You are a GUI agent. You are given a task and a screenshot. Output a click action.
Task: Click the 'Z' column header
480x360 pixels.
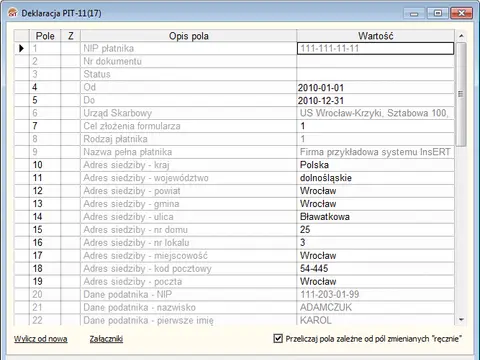click(x=70, y=36)
